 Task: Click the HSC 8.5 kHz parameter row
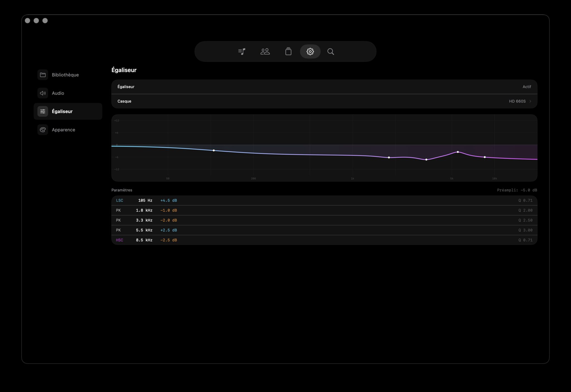coord(324,240)
